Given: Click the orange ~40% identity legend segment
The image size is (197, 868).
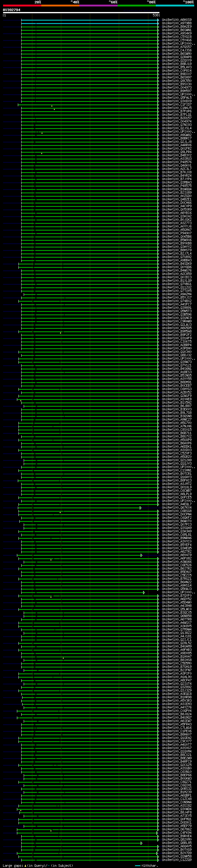Looking at the screenshot, I should 60,6.
